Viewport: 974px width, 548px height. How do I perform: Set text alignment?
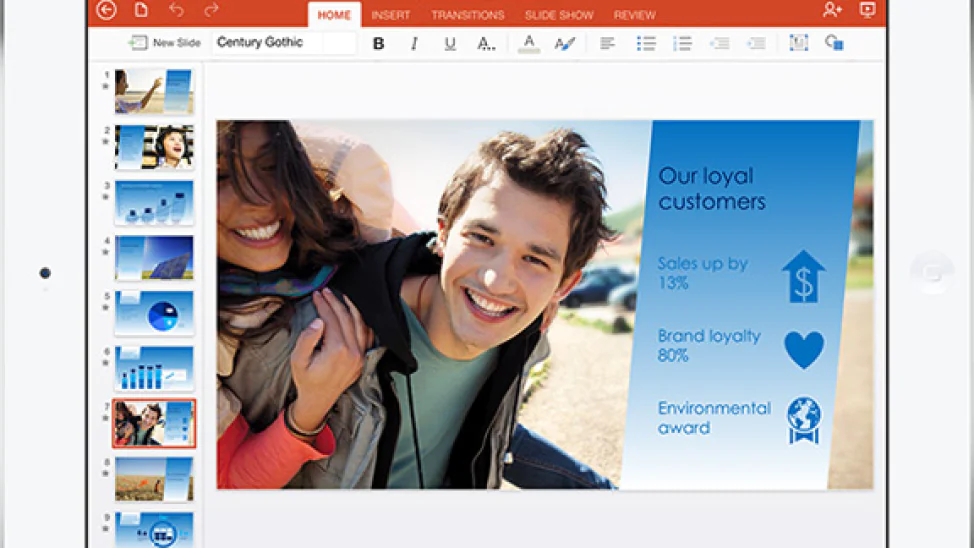(608, 43)
